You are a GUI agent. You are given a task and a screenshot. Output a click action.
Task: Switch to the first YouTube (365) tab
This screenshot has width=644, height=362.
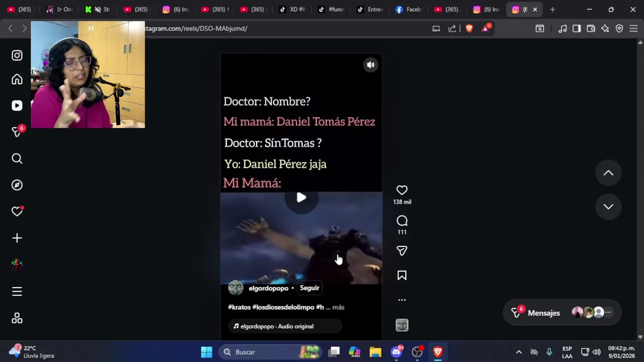point(20,10)
